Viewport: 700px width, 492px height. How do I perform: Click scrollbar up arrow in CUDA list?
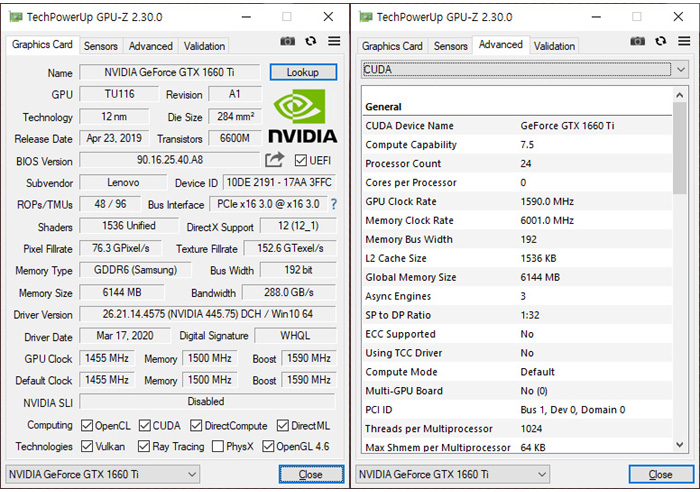[x=679, y=95]
